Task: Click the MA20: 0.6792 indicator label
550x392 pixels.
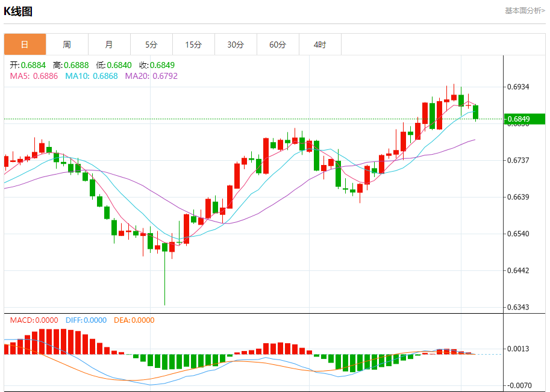Action: pyautogui.click(x=151, y=76)
